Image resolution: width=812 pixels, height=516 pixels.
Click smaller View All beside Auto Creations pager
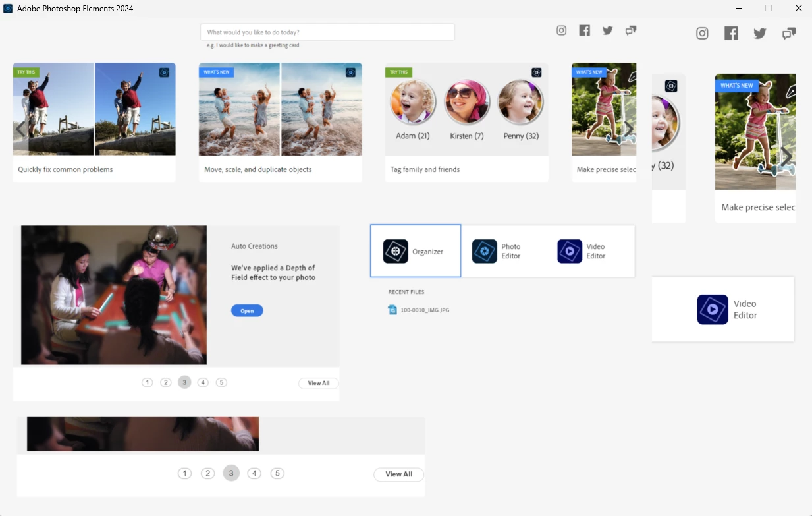(319, 383)
